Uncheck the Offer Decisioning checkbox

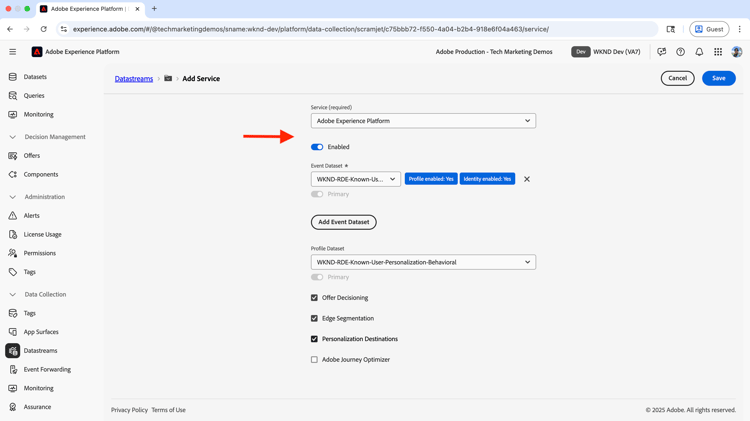click(x=314, y=298)
